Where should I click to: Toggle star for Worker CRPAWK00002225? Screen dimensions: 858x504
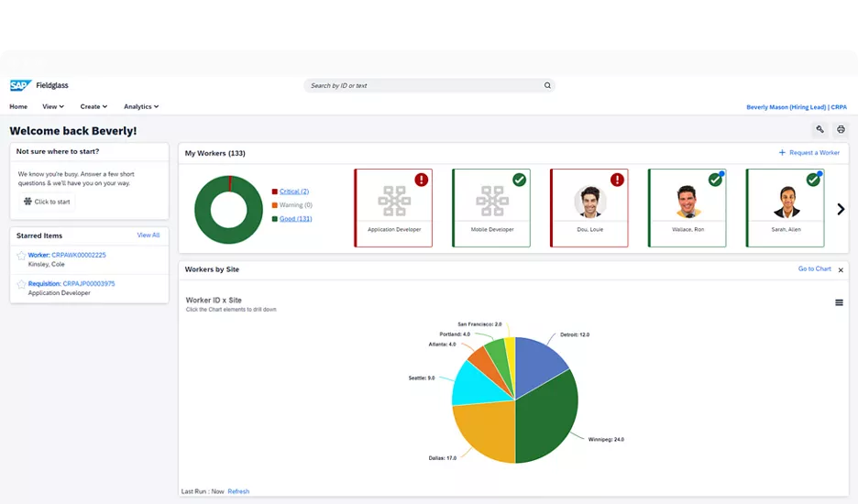[21, 256]
